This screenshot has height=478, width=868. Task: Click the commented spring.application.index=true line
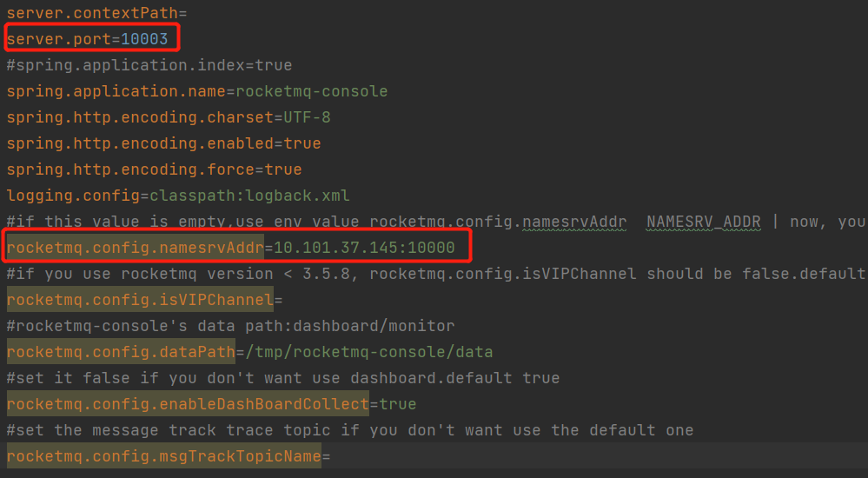[149, 65]
